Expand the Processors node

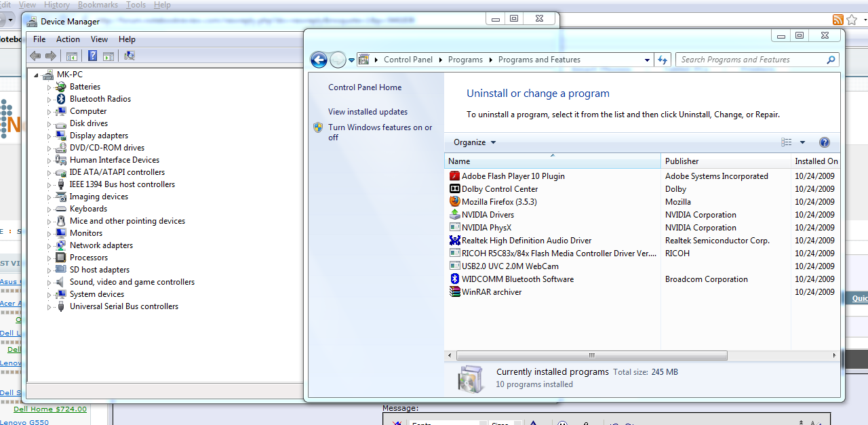pyautogui.click(x=49, y=258)
